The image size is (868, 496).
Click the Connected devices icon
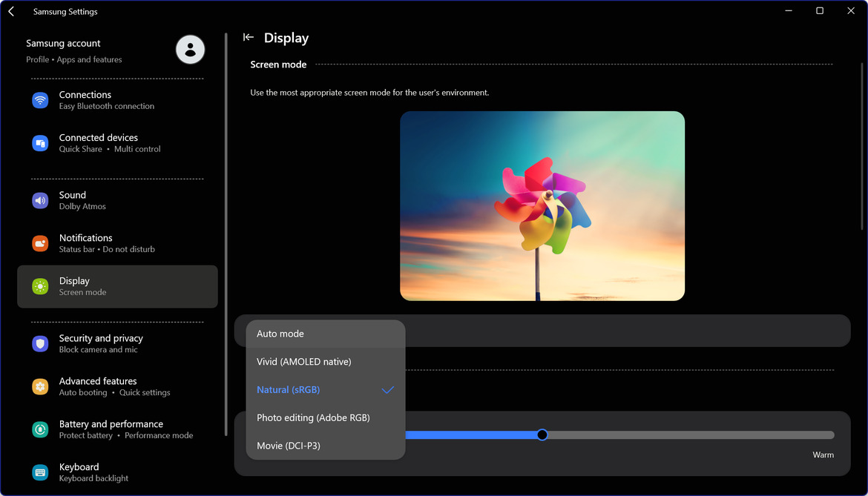pyautogui.click(x=40, y=143)
